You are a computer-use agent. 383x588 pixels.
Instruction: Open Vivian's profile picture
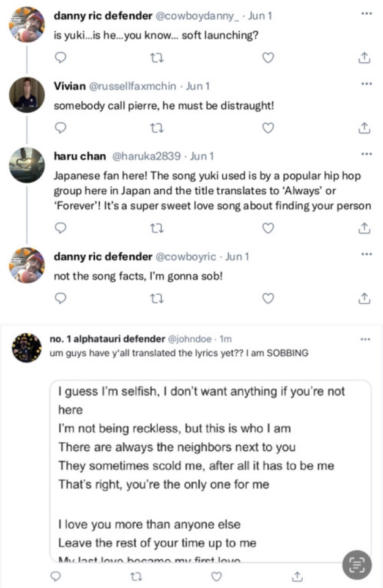point(27,94)
